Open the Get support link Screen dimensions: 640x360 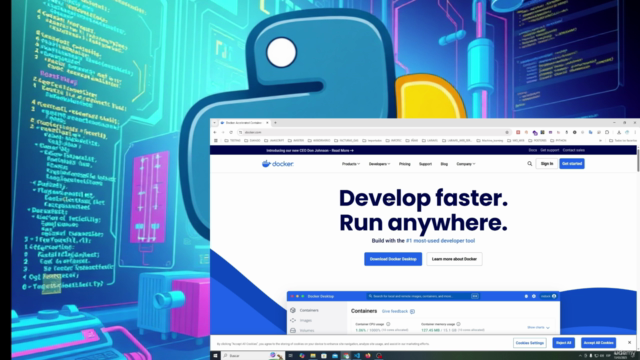[x=549, y=150]
